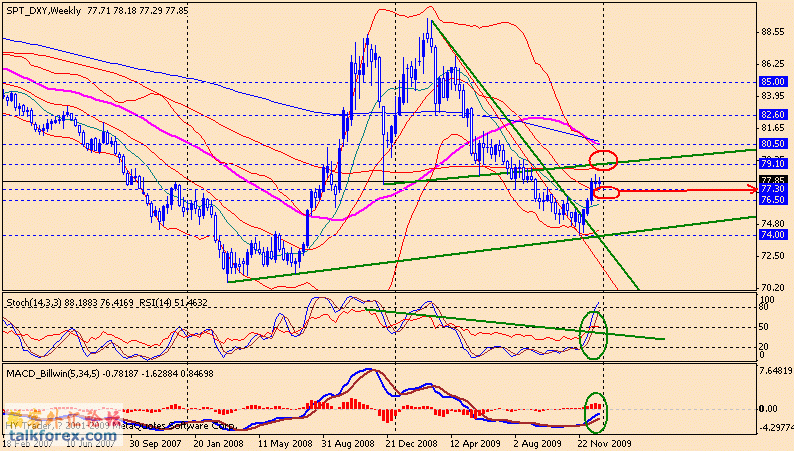Click the 88.55 price axis value
The width and height of the screenshot is (794, 451).
[773, 32]
